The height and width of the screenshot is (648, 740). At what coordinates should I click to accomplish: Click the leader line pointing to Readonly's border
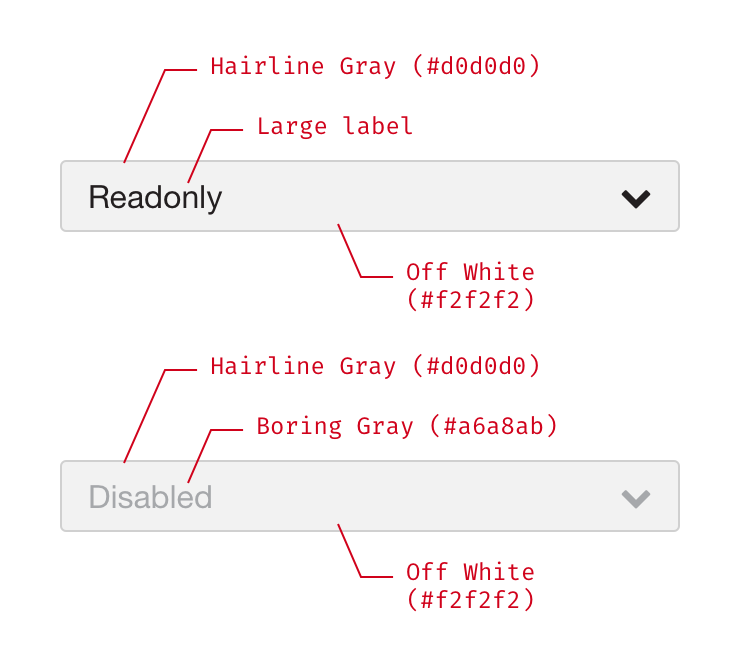[x=145, y=115]
